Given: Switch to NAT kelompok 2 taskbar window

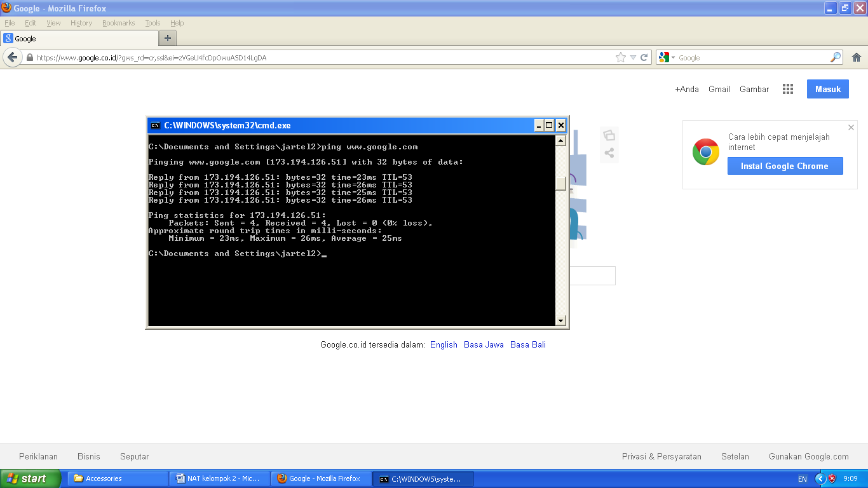Looking at the screenshot, I should 219,478.
